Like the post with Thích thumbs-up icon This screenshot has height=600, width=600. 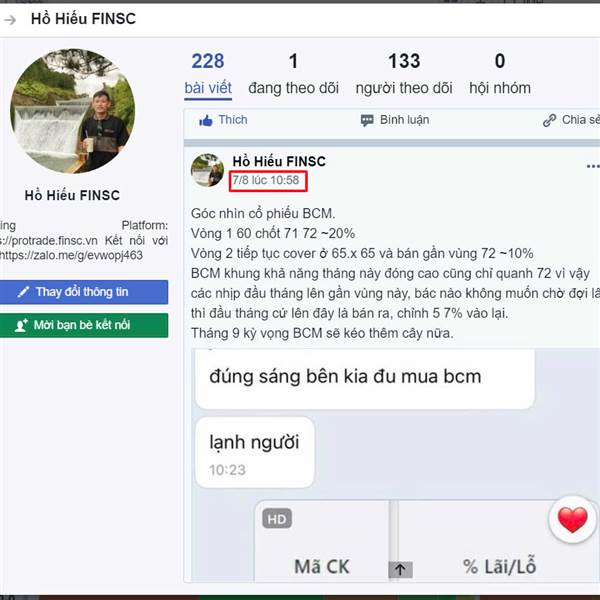tap(223, 120)
